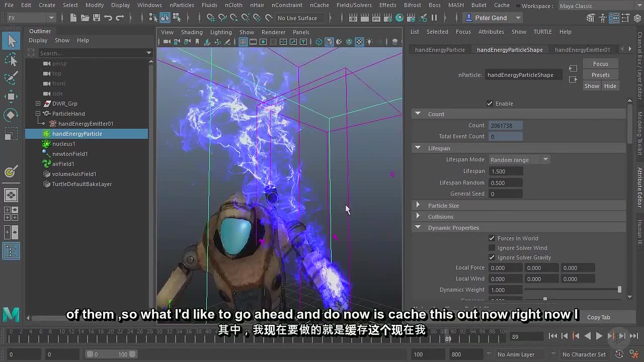The height and width of the screenshot is (362, 644).
Task: Click the Show button
Action: pos(592,86)
